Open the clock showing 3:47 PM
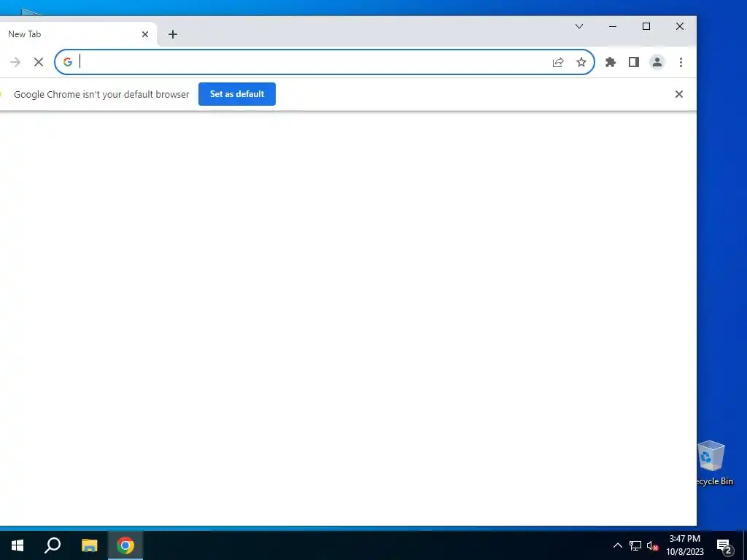 pos(684,545)
